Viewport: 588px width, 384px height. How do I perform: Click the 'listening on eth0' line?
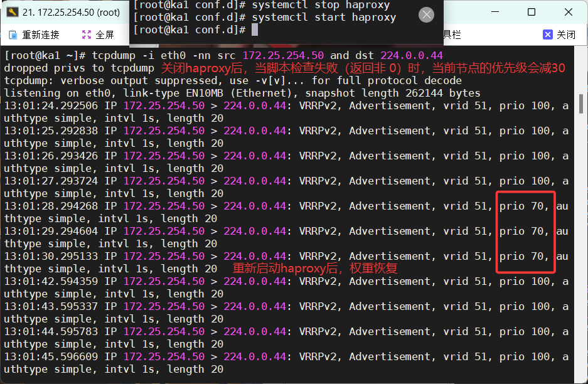(242, 93)
